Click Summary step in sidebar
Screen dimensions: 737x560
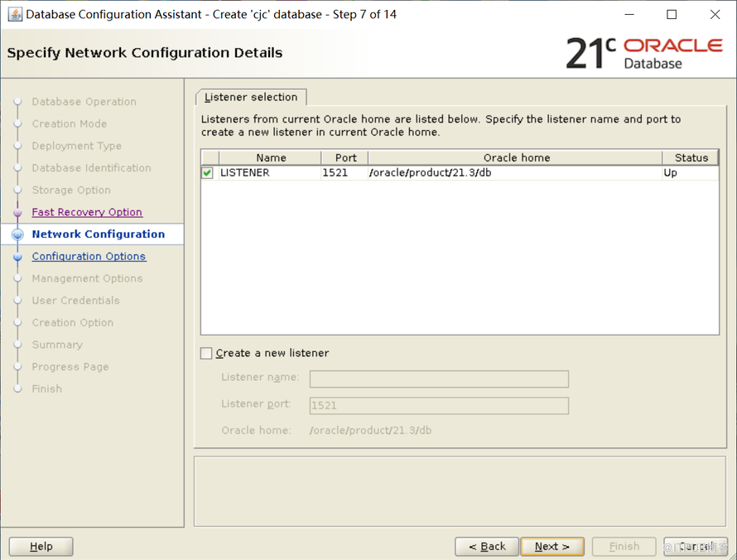point(57,345)
